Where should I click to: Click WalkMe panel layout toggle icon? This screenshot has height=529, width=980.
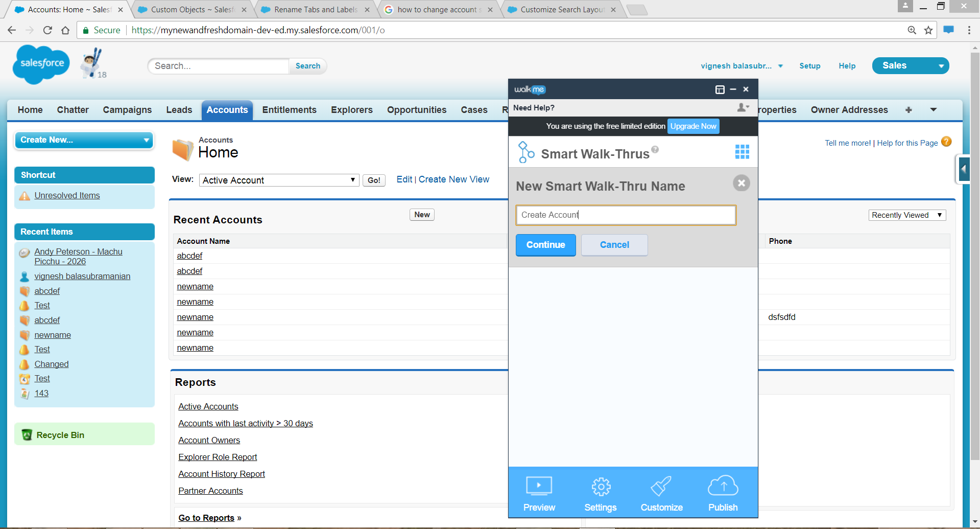[x=720, y=89]
